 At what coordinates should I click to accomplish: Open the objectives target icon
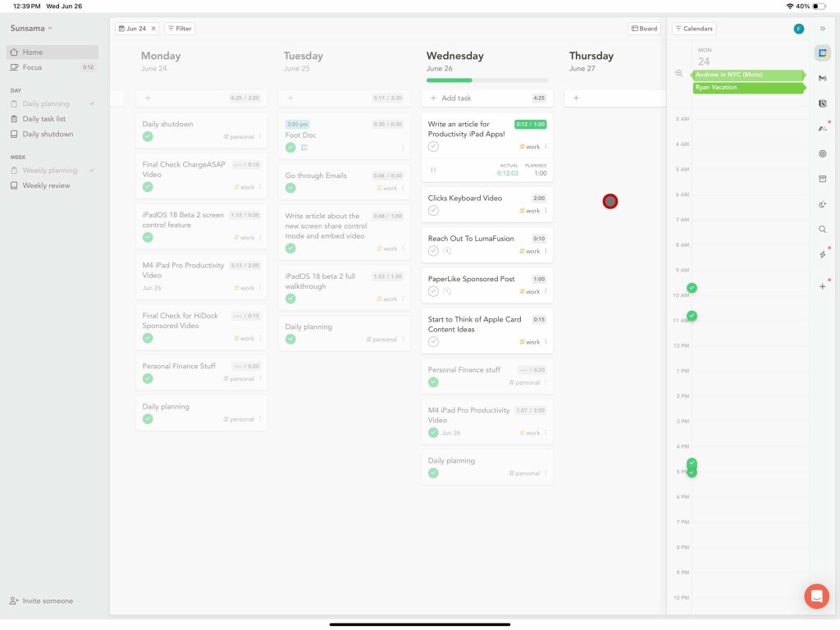click(822, 153)
